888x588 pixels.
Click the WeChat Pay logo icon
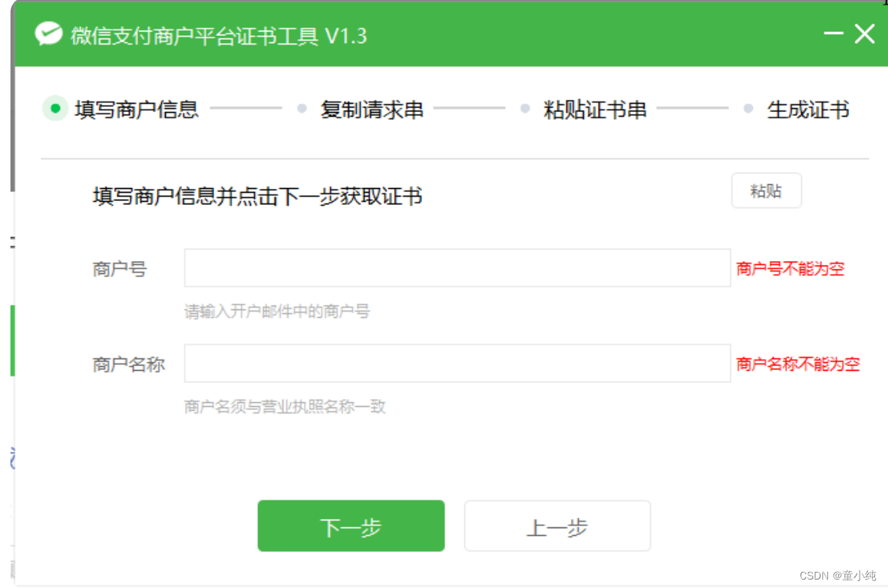pos(48,34)
